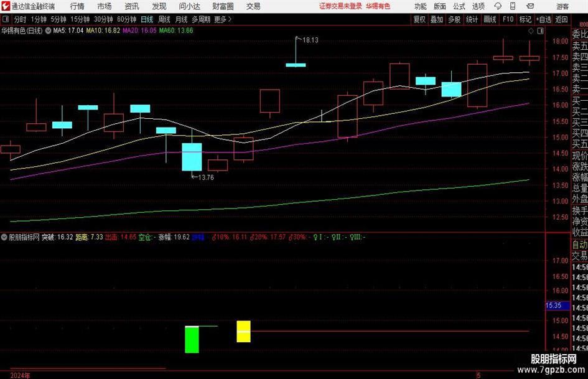Click the cyan candlestick under 18.13 marker
Screen dimensions: 588x379
coord(296,65)
